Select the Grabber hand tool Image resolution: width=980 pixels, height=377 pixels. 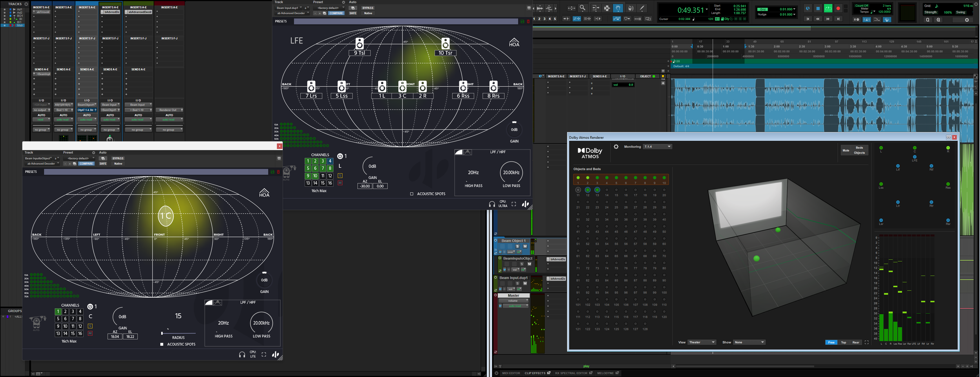(x=618, y=8)
